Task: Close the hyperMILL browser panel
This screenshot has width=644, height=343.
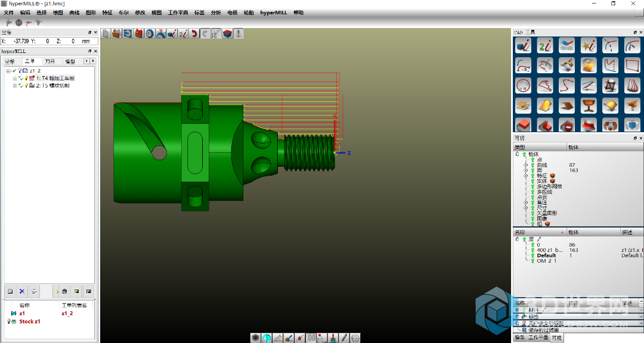Action: 95,51
